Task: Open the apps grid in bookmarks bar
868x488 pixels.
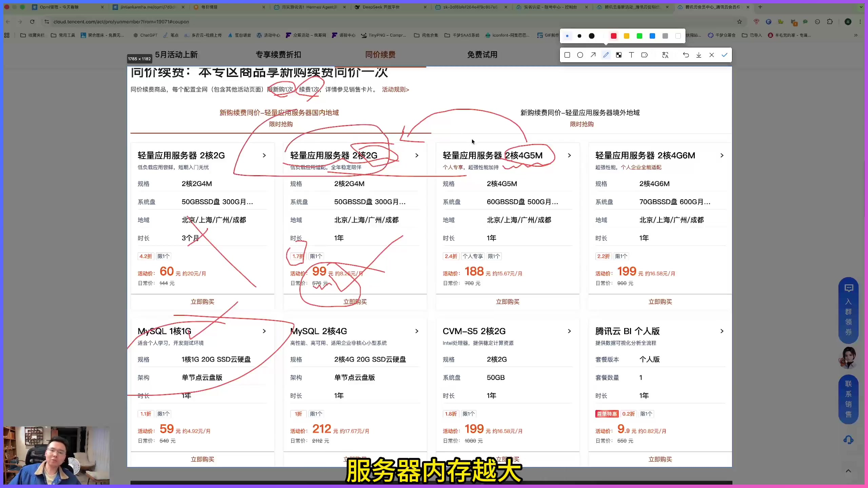Action: [x=7, y=35]
